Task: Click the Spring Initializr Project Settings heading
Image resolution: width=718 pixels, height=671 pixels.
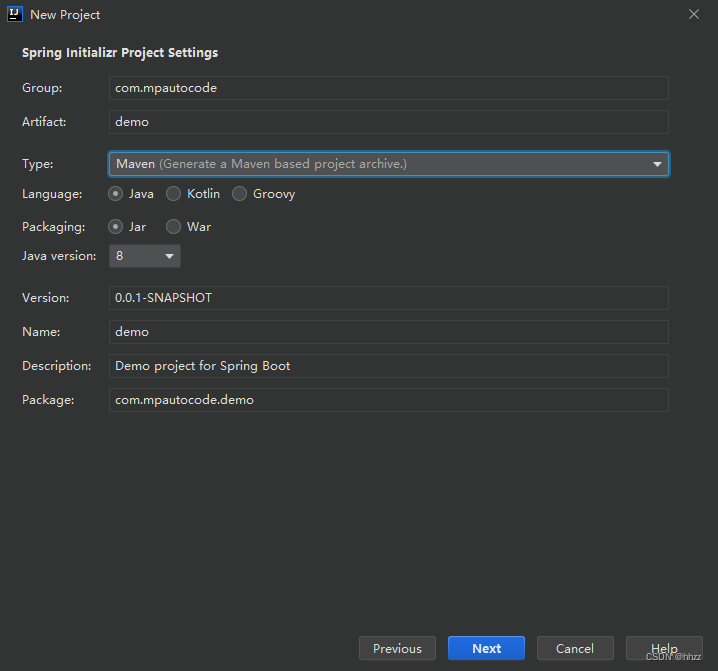Action: point(120,53)
